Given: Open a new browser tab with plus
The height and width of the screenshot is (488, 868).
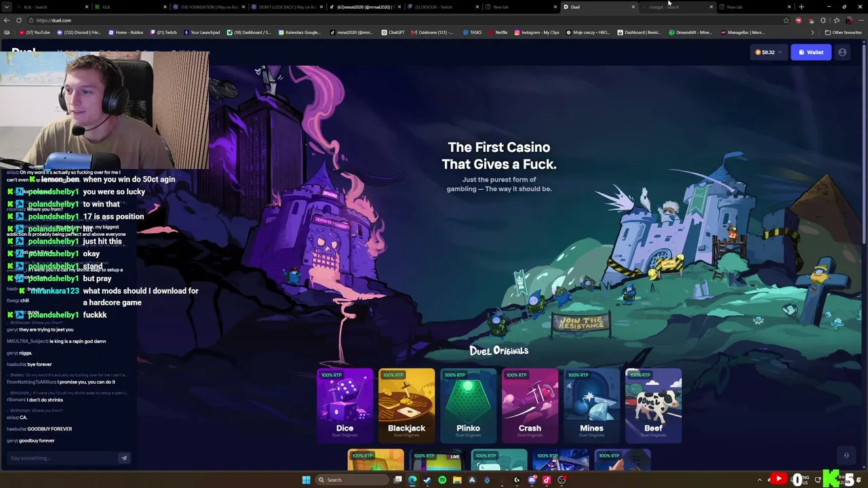Looking at the screenshot, I should 802,7.
